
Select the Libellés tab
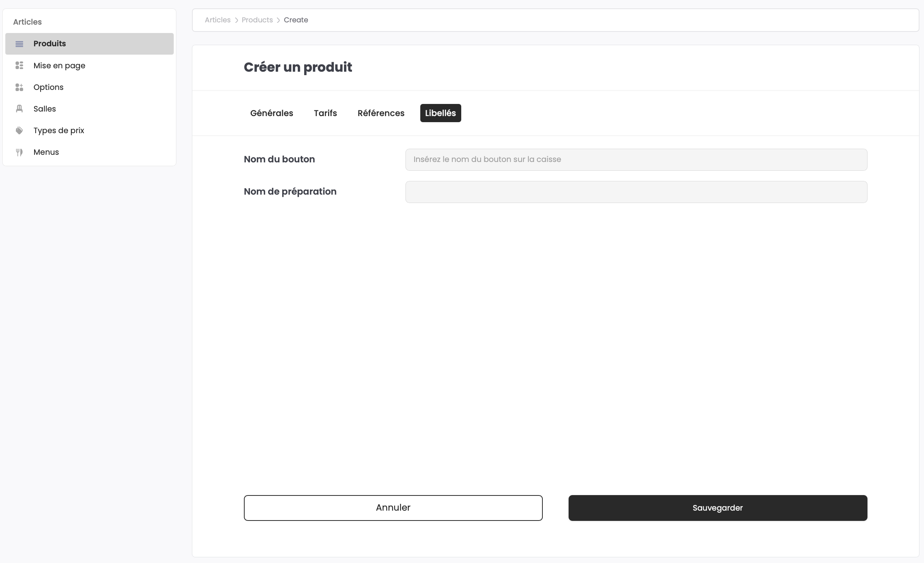tap(440, 113)
